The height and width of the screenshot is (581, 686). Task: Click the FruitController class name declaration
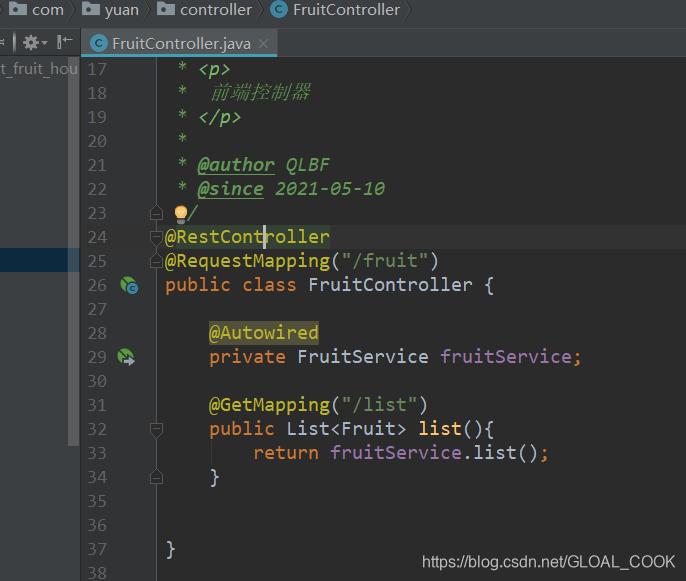pyautogui.click(x=390, y=285)
